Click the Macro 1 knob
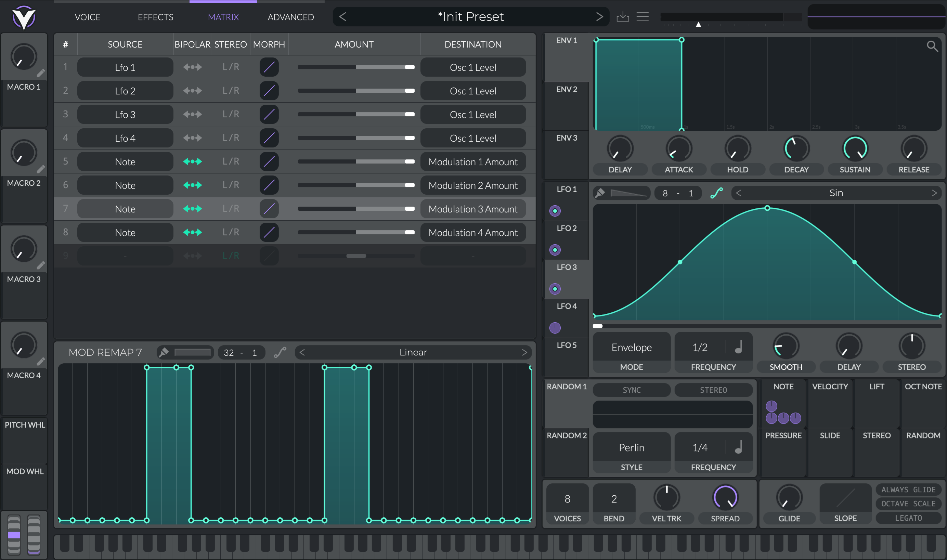 [x=24, y=57]
